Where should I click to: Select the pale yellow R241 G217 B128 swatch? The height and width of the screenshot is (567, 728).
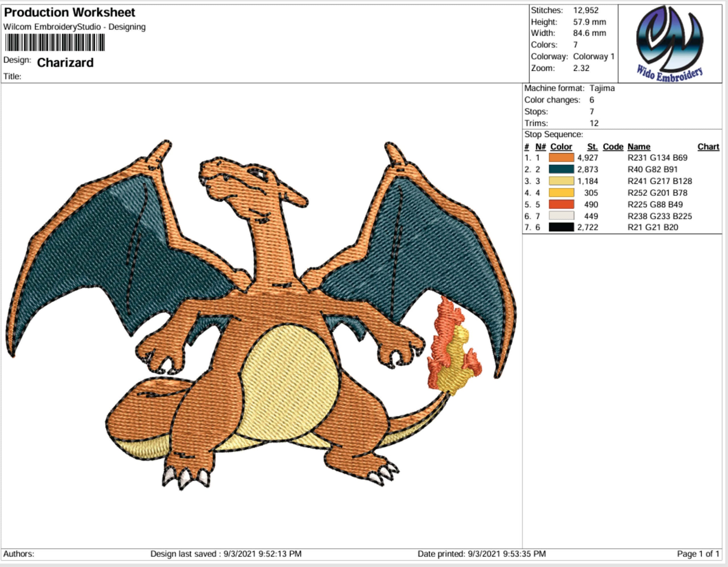[x=561, y=181]
